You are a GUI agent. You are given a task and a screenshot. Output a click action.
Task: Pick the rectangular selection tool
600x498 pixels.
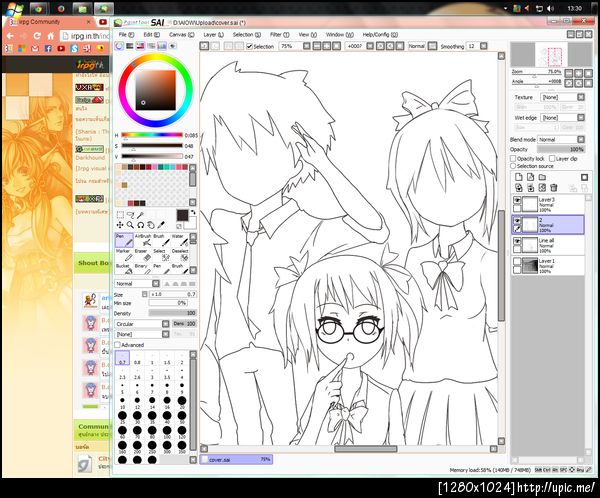[120, 215]
